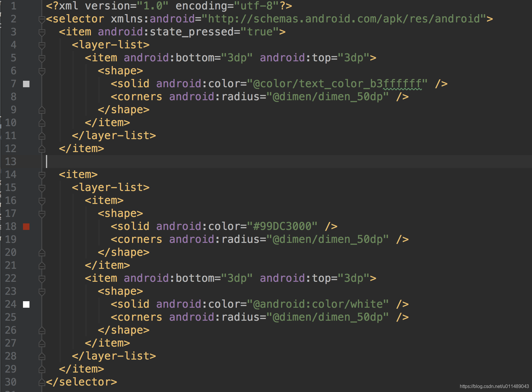Click the layer-list fold end on line 28
Screen dimensions: 532x392
pos(42,356)
